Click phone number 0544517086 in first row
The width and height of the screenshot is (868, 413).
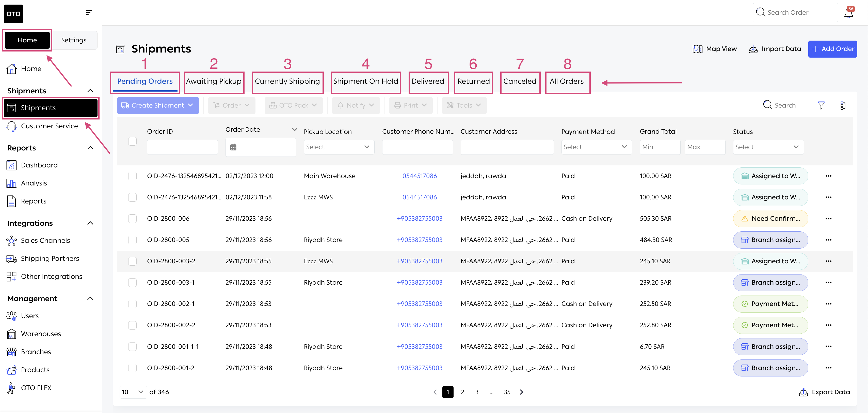pos(419,176)
